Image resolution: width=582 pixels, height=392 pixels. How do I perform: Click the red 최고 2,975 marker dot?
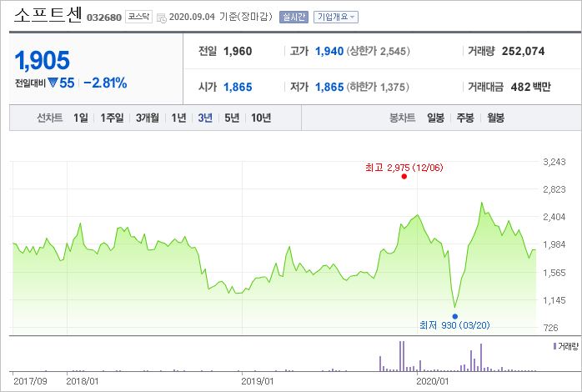[x=404, y=176]
